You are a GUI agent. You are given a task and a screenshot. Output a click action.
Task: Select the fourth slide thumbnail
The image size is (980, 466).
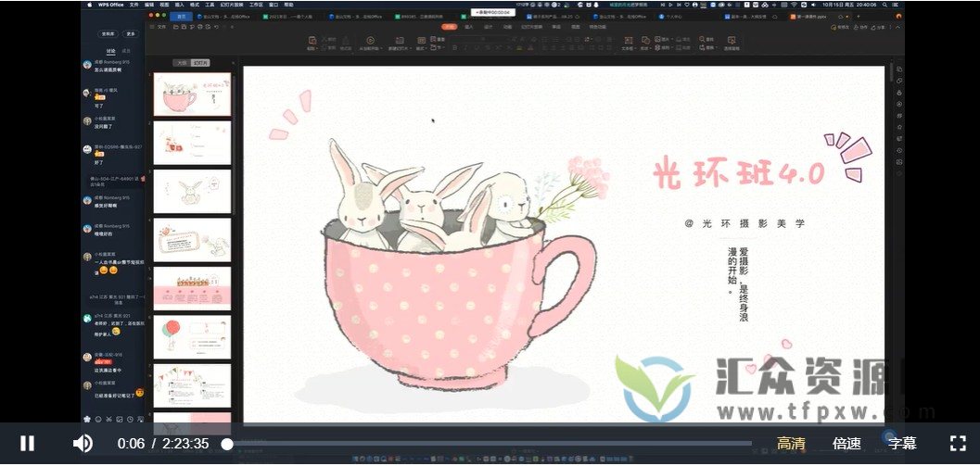[x=192, y=240]
